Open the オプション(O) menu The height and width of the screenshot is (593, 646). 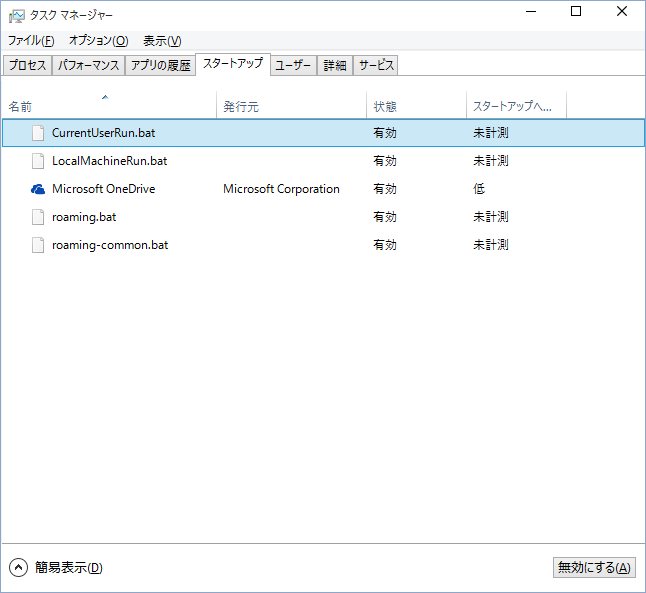pyautogui.click(x=98, y=40)
